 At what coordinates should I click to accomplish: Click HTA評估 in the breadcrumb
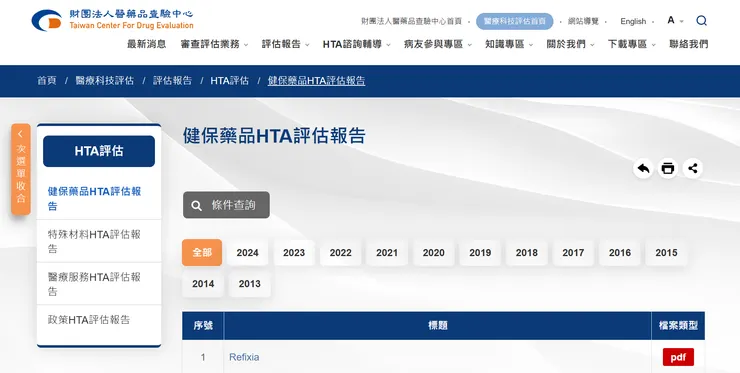pos(229,81)
